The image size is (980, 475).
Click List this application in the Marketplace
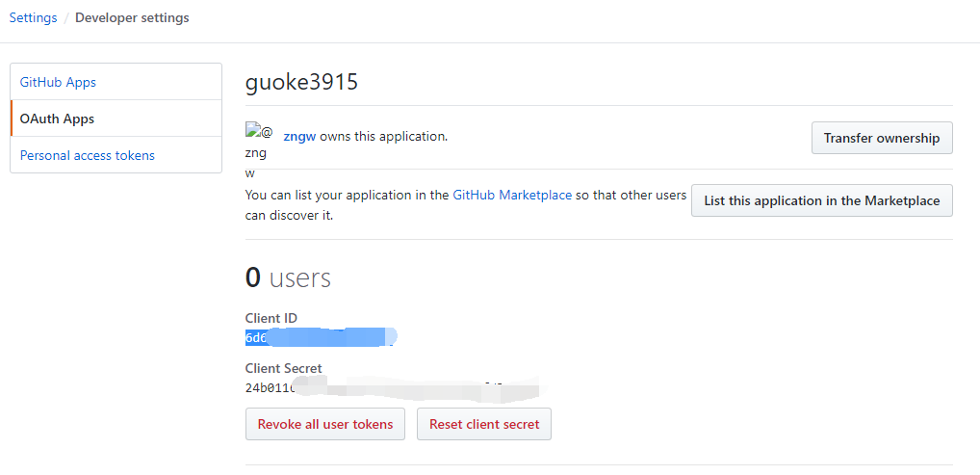(x=821, y=200)
